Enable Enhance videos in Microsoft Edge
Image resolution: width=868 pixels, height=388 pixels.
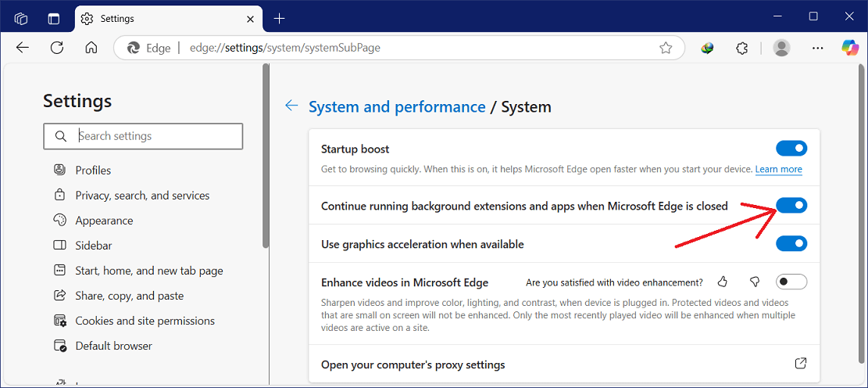(791, 282)
